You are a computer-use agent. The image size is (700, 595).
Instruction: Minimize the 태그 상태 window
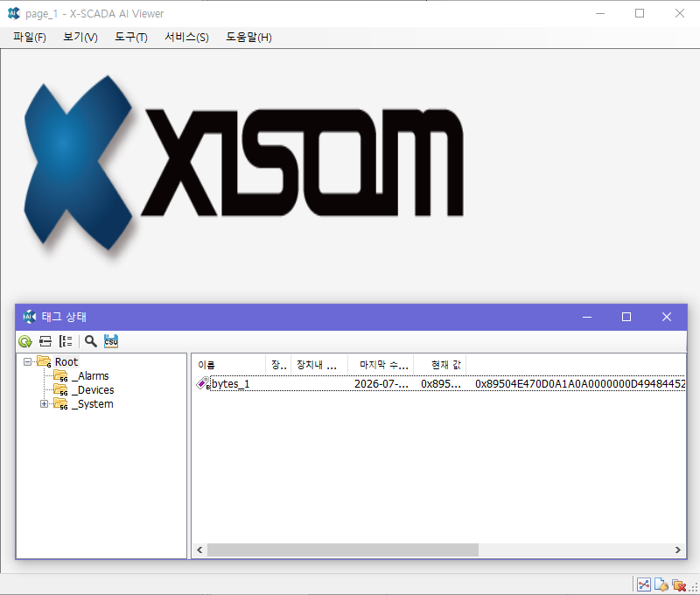(587, 317)
